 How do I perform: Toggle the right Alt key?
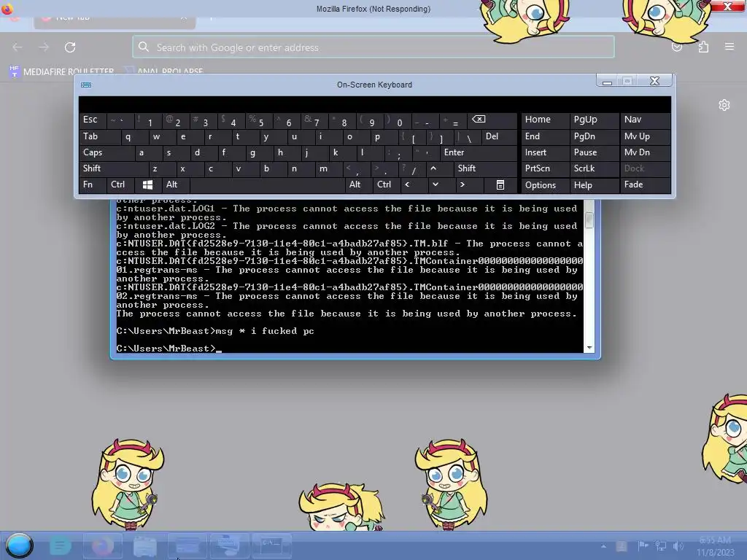[358, 184]
